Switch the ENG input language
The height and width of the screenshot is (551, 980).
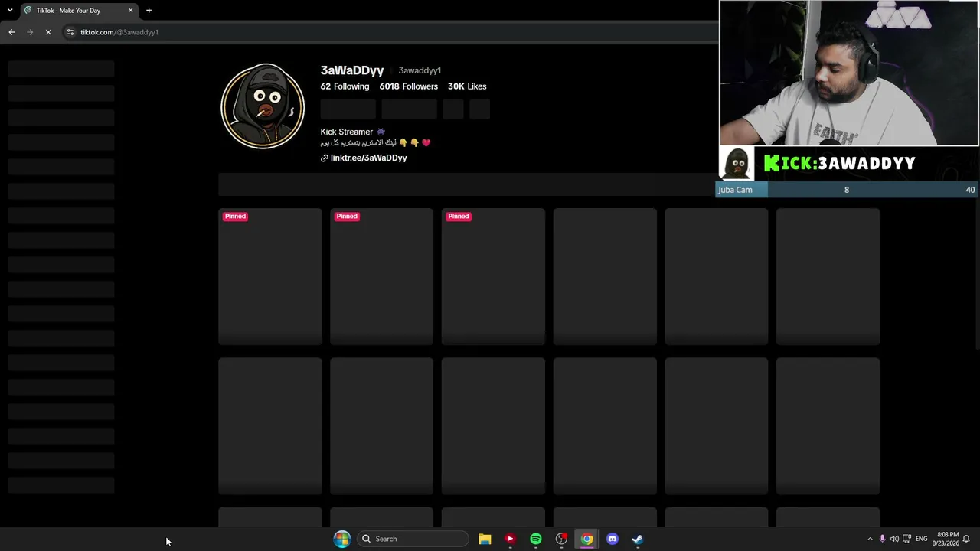(x=921, y=539)
